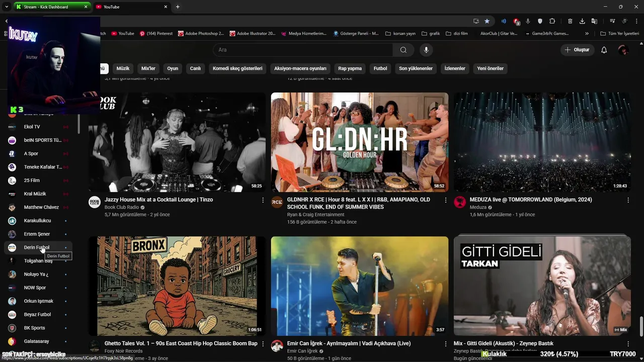Click the install app icon in address bar
Viewport: 644px width, 362px height.
tap(476, 21)
